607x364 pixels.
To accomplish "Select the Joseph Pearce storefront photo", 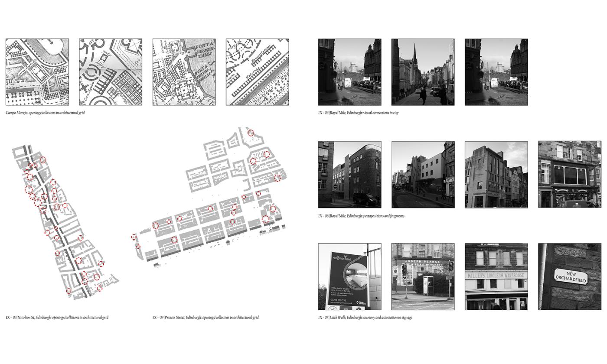I will pos(423,276).
